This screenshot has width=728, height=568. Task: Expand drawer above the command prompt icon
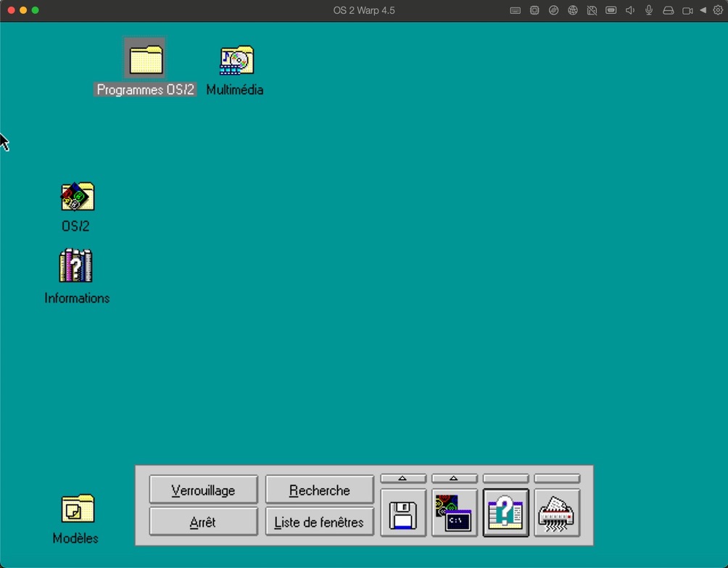(455, 479)
